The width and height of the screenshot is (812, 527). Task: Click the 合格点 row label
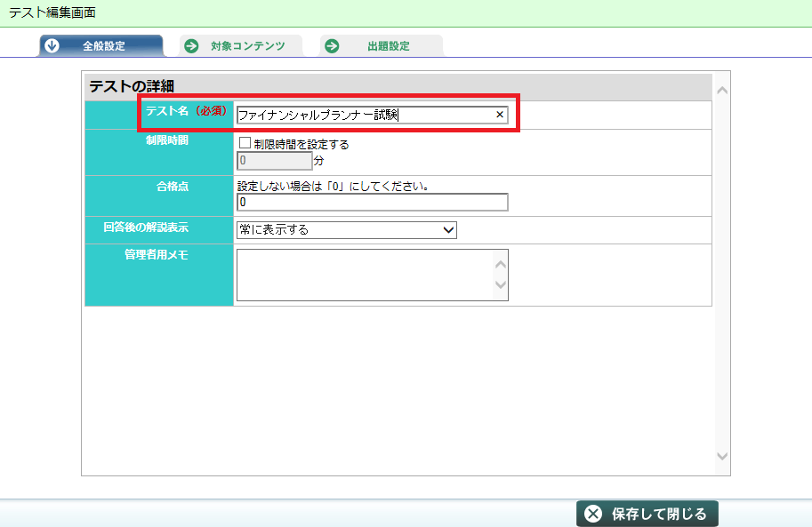173,187
